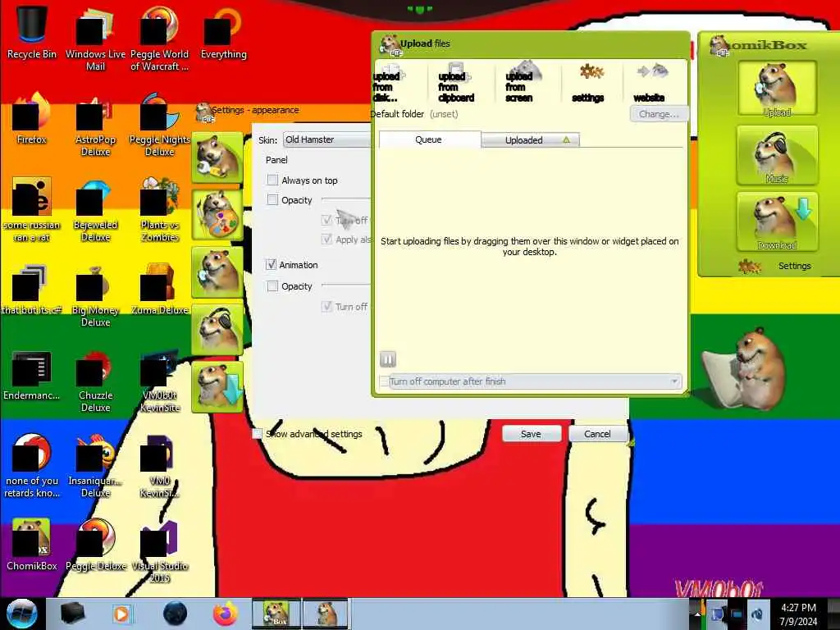The image size is (840, 630).
Task: Select hamster with headphones settings category
Action: click(x=217, y=329)
